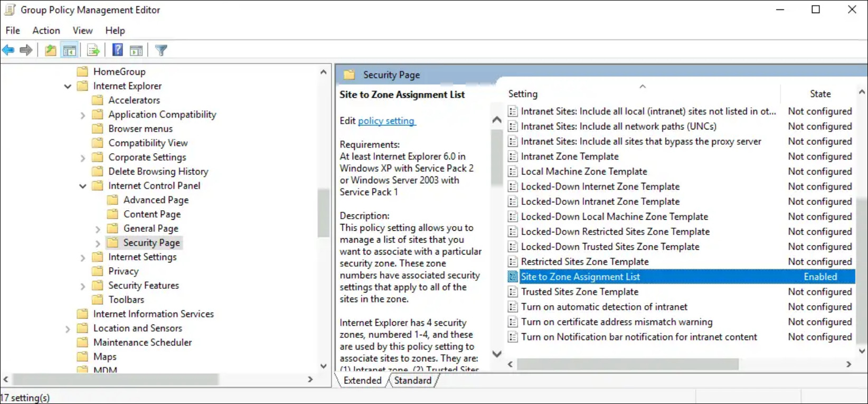Click the tree pane scroll-down arrow

(324, 365)
